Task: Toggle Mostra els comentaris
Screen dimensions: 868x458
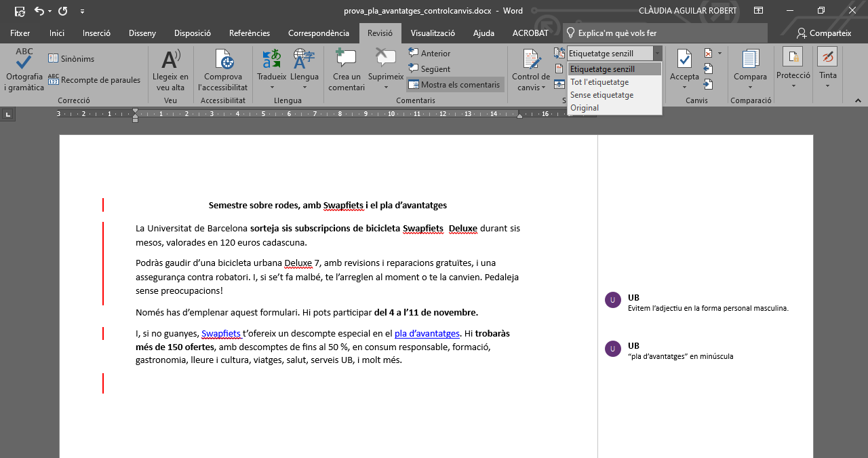Action: pyautogui.click(x=455, y=85)
